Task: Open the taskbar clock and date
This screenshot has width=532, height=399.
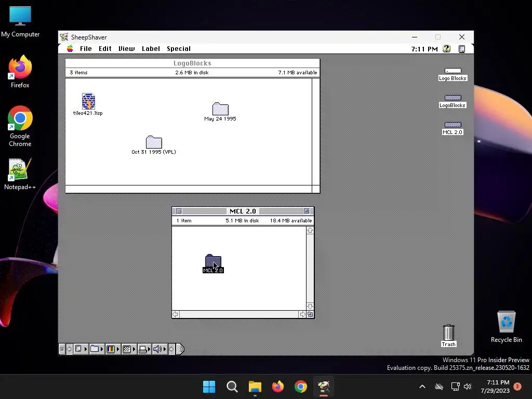Action: [495, 387]
